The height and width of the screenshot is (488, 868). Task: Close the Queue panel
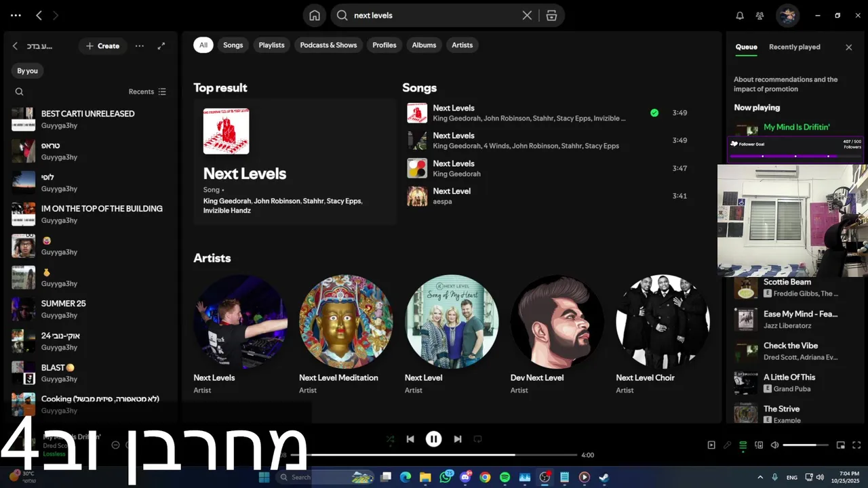[848, 47]
